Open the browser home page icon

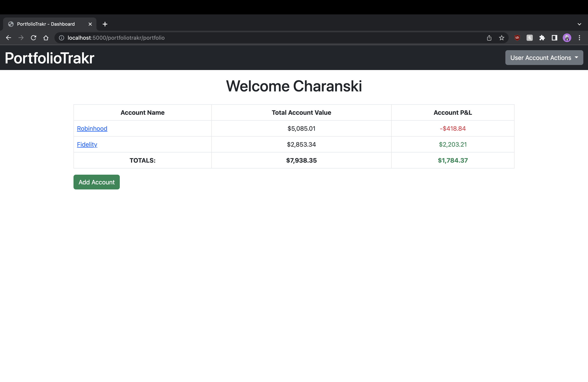(x=46, y=38)
